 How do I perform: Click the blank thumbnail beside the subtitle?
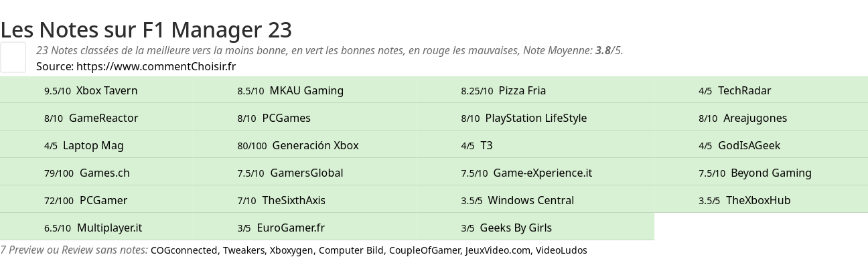point(13,57)
